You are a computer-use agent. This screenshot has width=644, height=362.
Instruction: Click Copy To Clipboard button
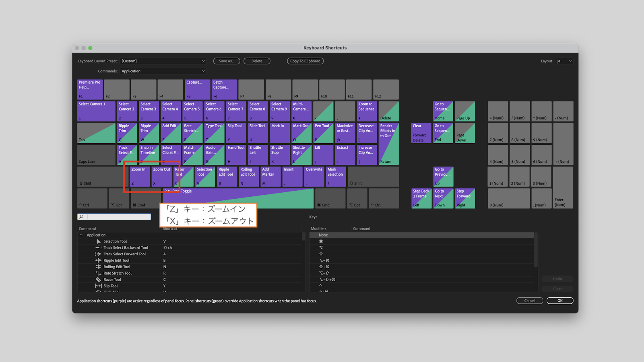tap(305, 61)
